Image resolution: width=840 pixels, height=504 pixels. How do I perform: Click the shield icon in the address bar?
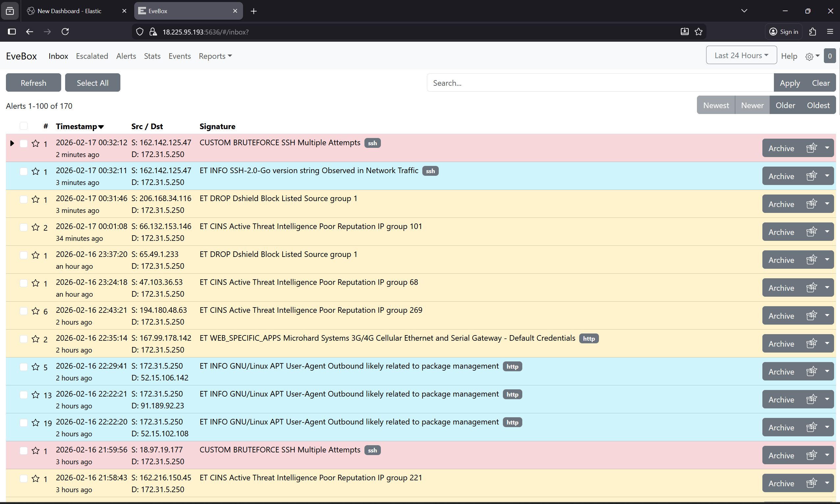point(139,31)
